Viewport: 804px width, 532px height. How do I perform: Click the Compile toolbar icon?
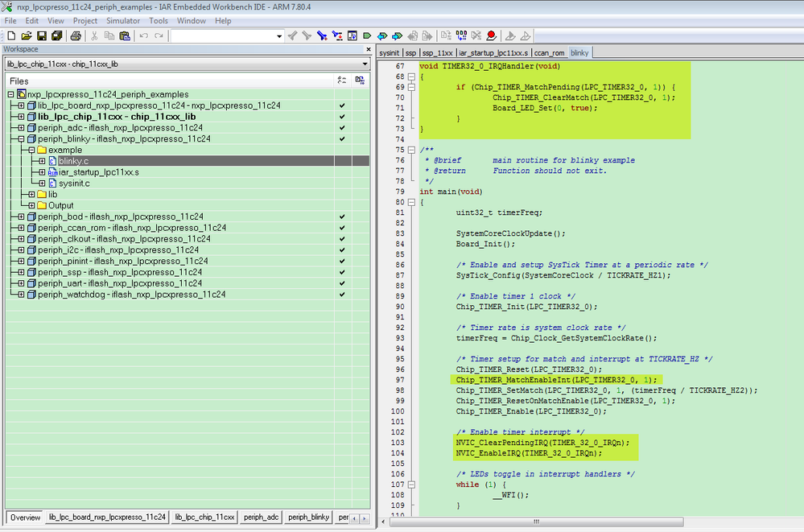(x=446, y=36)
